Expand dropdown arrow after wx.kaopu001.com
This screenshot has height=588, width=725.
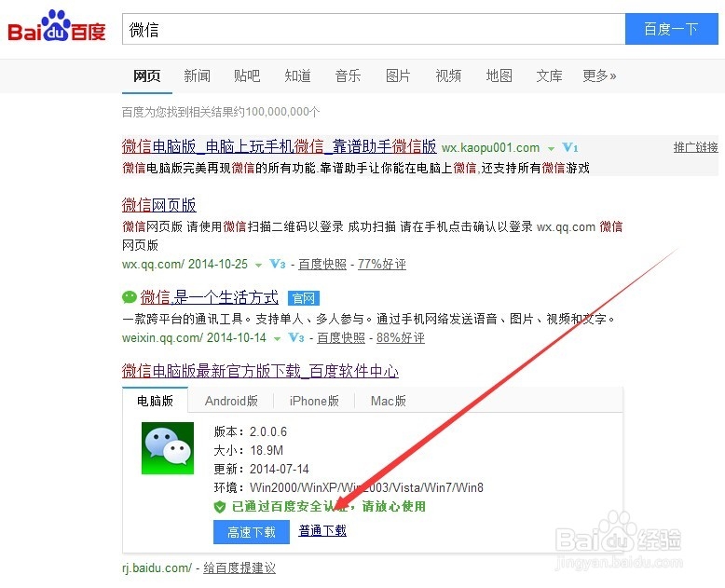click(551, 149)
